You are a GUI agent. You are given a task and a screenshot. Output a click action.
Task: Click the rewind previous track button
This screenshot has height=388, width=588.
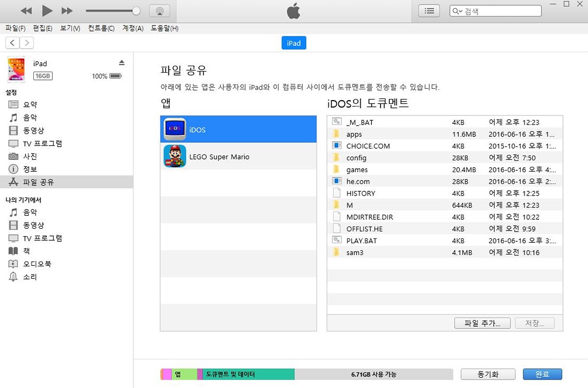pyautogui.click(x=26, y=10)
